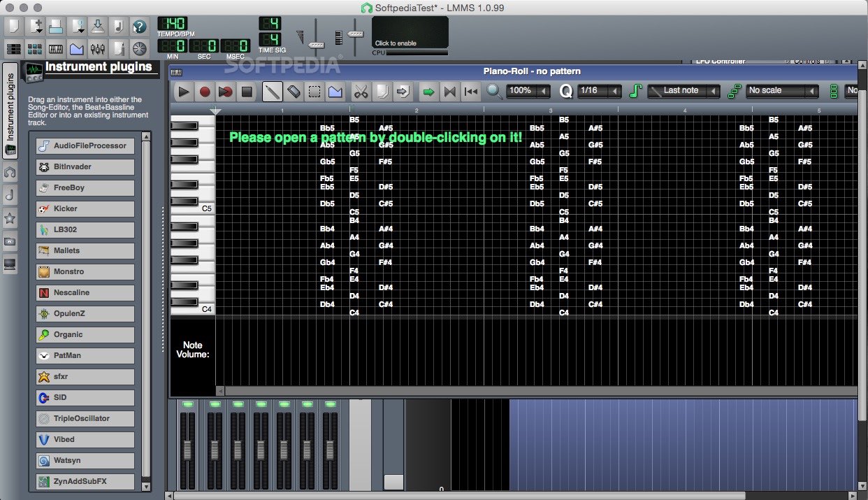Open the Root directory computer side tab

coord(10,264)
